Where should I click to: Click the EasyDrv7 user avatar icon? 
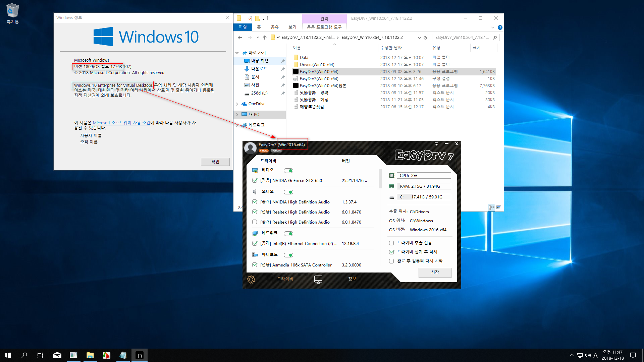(250, 148)
